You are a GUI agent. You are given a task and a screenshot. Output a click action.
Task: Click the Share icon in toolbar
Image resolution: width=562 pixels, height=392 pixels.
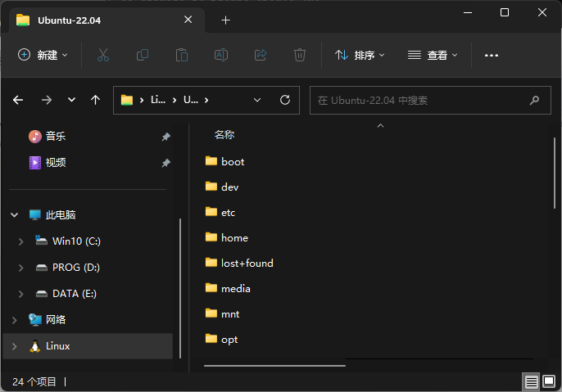(261, 55)
